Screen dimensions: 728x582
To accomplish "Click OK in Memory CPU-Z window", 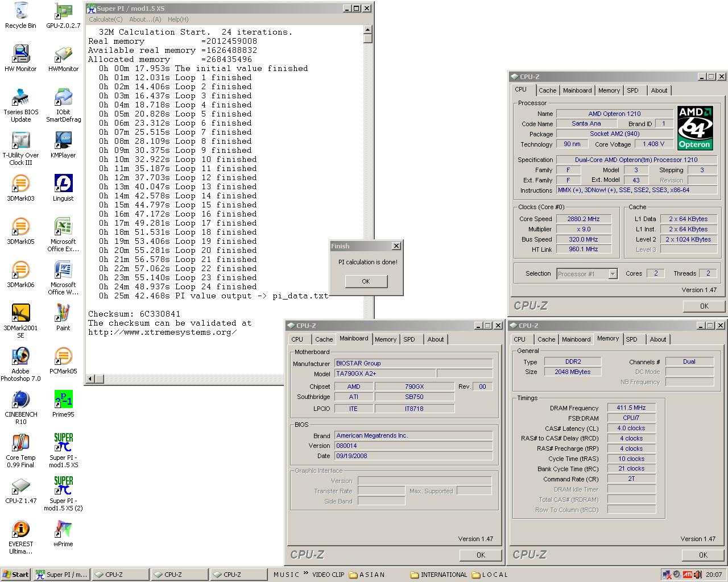I will (x=703, y=555).
